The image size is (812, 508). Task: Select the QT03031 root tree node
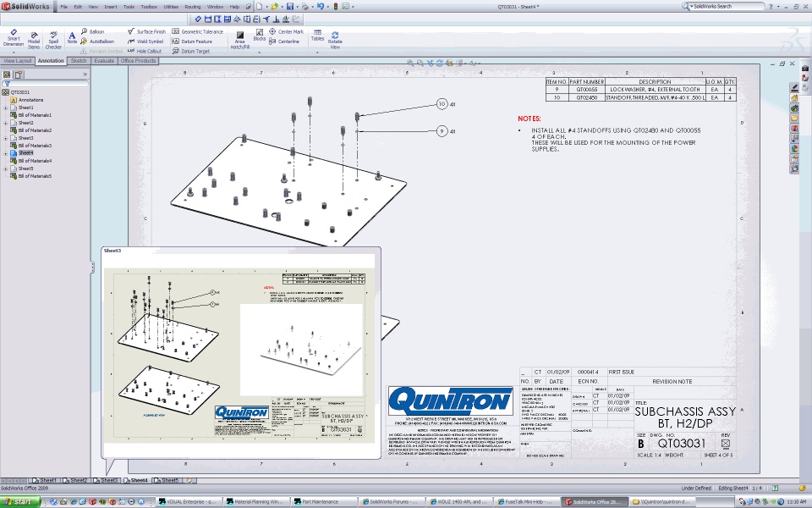click(16, 92)
